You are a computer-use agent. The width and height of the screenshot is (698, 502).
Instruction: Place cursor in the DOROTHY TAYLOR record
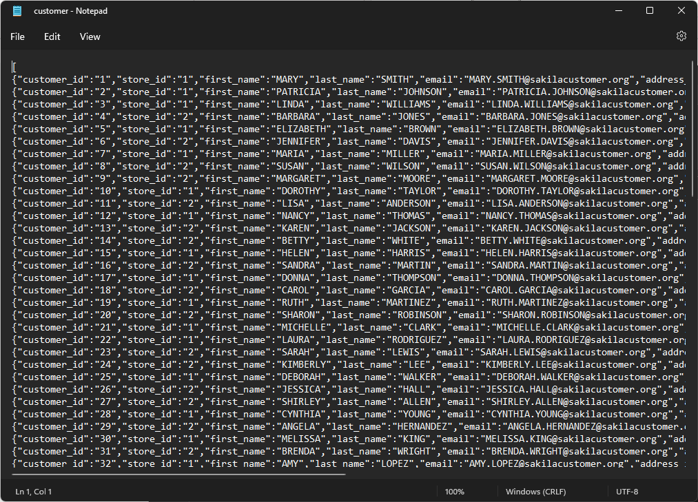coord(300,189)
